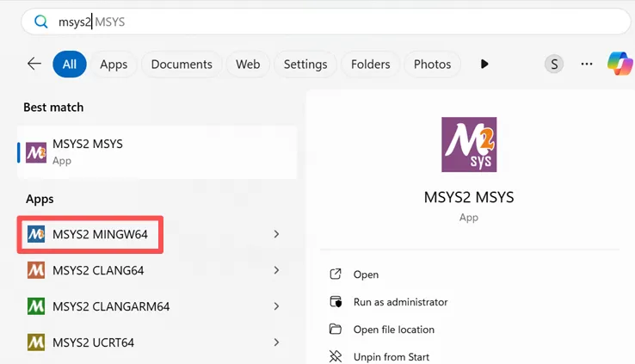Expand the MSYS2 UCRT64 chevron
The height and width of the screenshot is (364, 635).
coord(276,342)
